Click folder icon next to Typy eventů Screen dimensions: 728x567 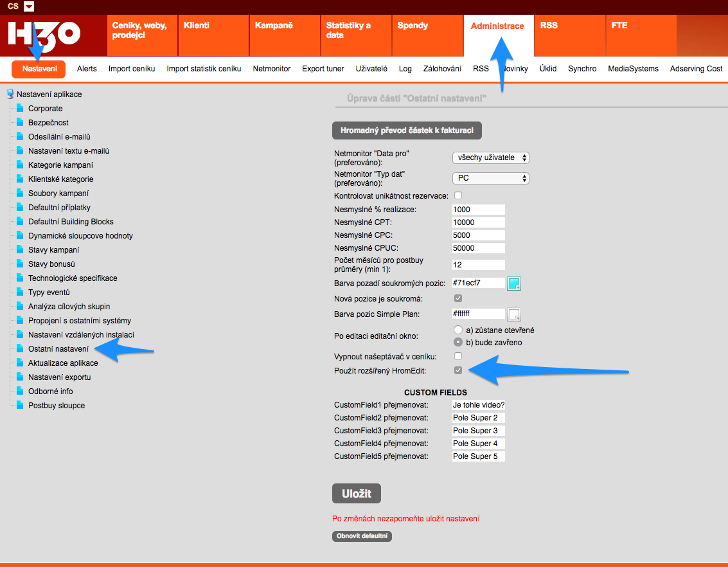[x=20, y=292]
